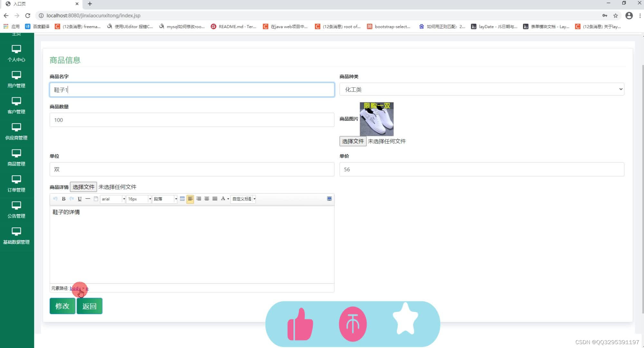
Task: Switch to the 入口页 browser tab
Action: click(42, 4)
